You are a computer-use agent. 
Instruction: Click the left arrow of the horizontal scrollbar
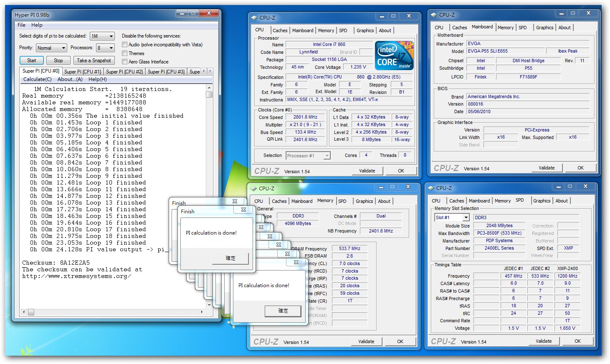tap(24, 312)
